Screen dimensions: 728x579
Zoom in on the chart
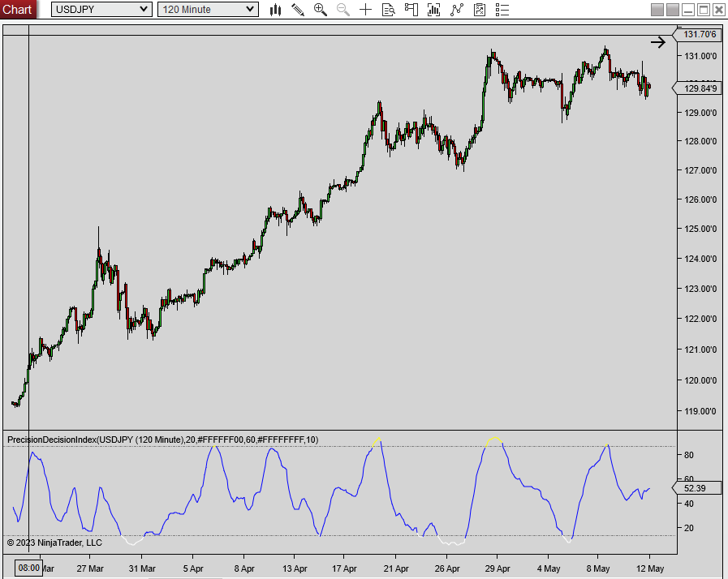pos(321,10)
